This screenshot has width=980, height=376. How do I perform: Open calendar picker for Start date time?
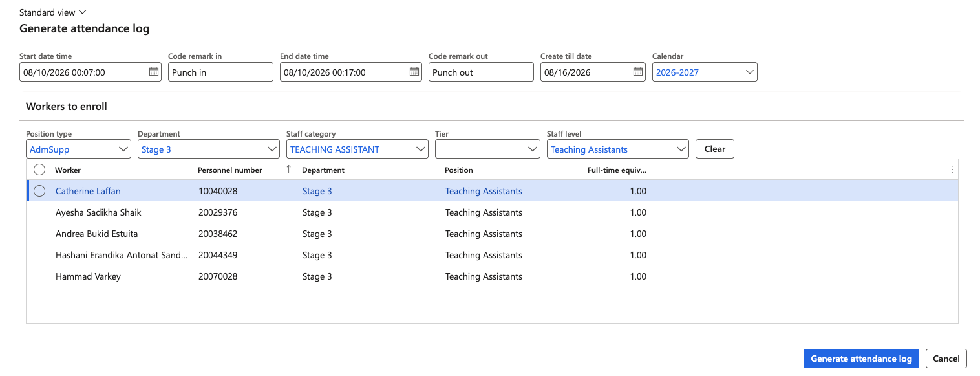(154, 72)
